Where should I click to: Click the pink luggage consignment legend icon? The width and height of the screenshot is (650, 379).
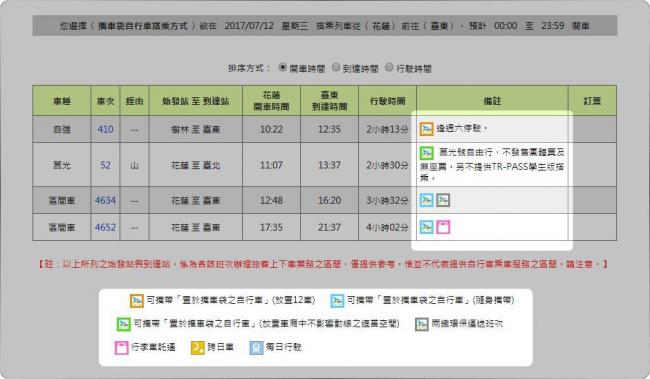[121, 347]
